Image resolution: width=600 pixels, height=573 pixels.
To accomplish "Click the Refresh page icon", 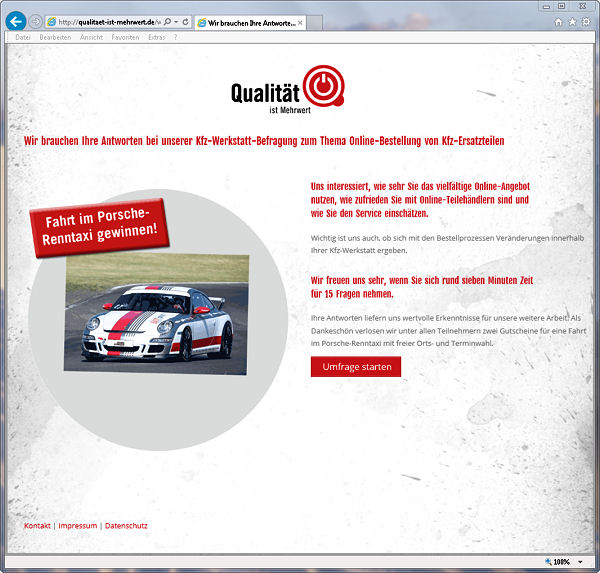I will [185, 21].
